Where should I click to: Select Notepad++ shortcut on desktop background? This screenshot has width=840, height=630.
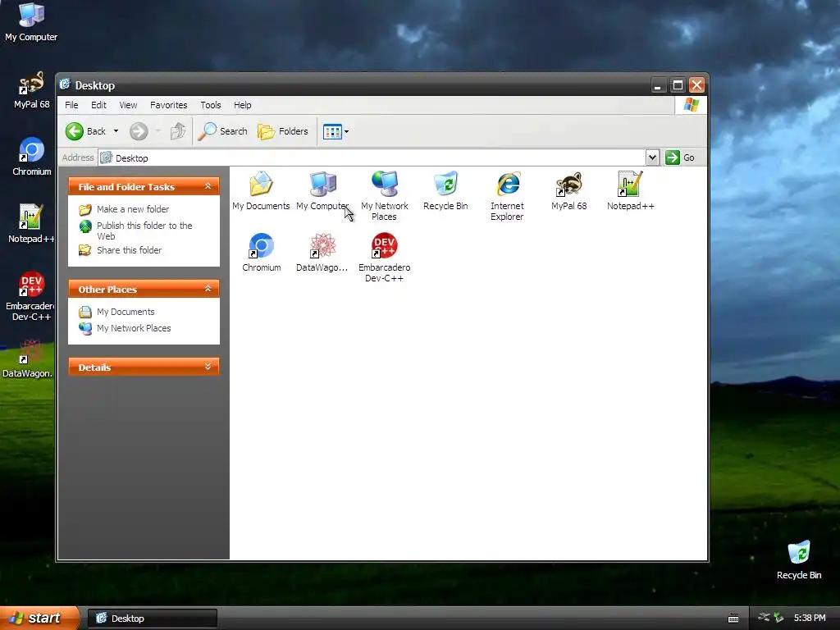tap(31, 224)
